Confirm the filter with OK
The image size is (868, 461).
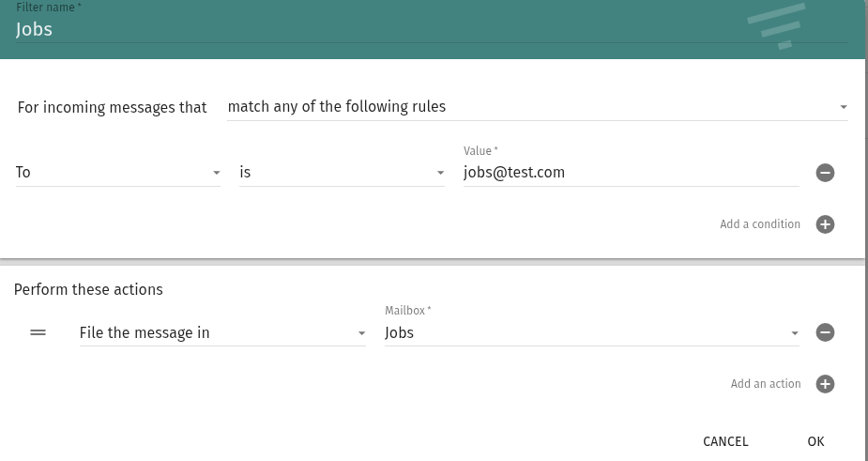coord(815,441)
